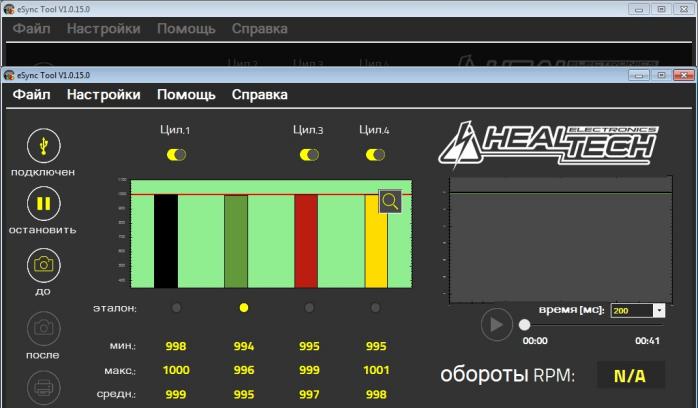The image size is (698, 408).
Task: Click the макс. value 996
Action: pos(243,370)
